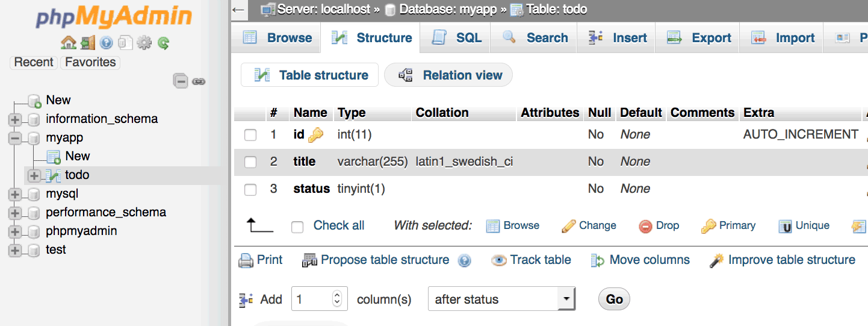Viewport: 868px width, 326px height.
Task: Open phpMyAdmin documentation help icon
Action: (x=107, y=43)
